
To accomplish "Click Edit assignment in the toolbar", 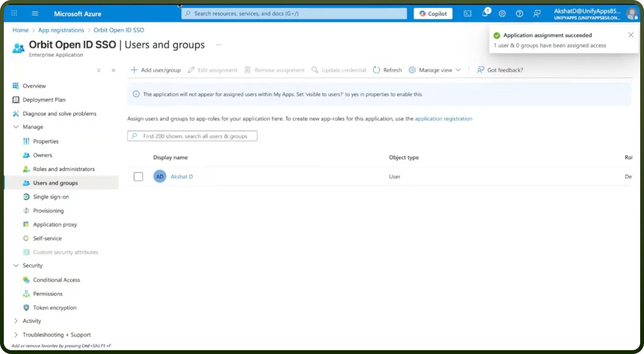I will pos(213,70).
